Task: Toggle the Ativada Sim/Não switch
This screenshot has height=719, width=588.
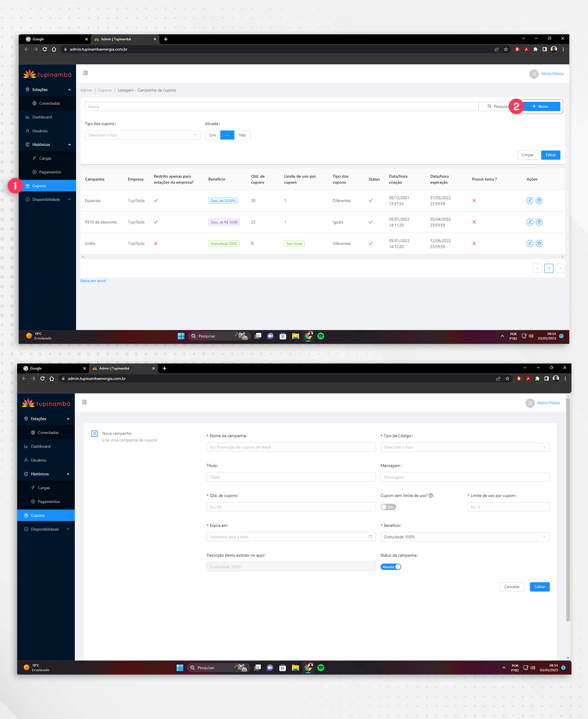Action: pyautogui.click(x=228, y=135)
